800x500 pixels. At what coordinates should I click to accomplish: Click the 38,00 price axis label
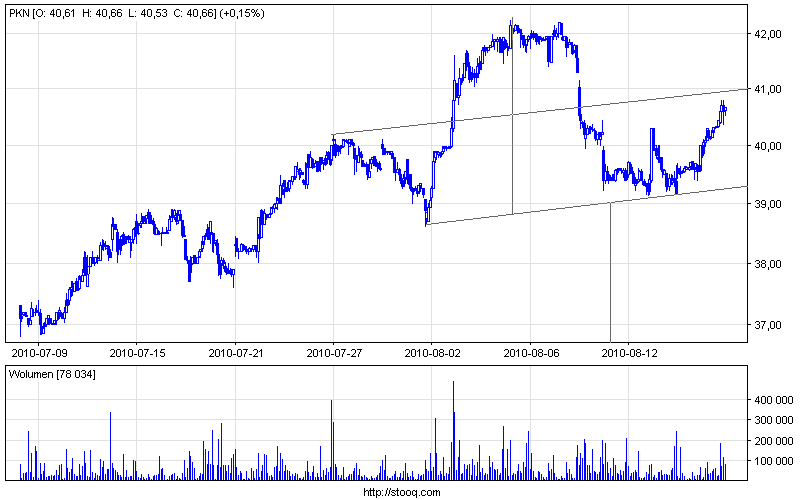pos(767,264)
